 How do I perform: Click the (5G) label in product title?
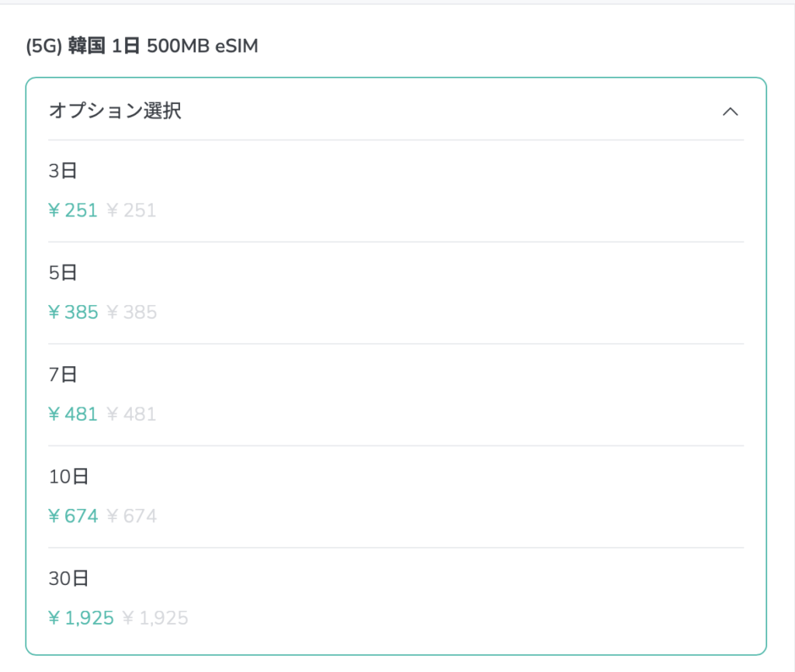point(44,46)
